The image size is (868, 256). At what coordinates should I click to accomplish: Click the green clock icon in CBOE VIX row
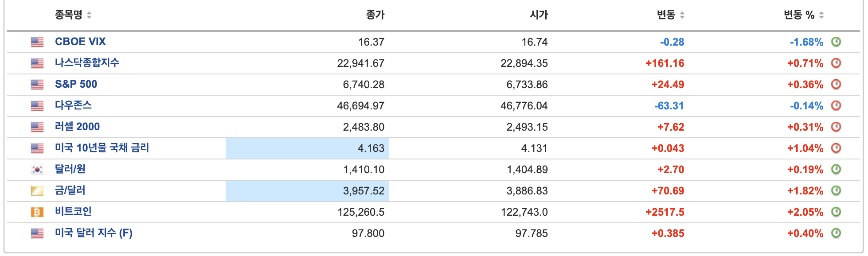835,42
